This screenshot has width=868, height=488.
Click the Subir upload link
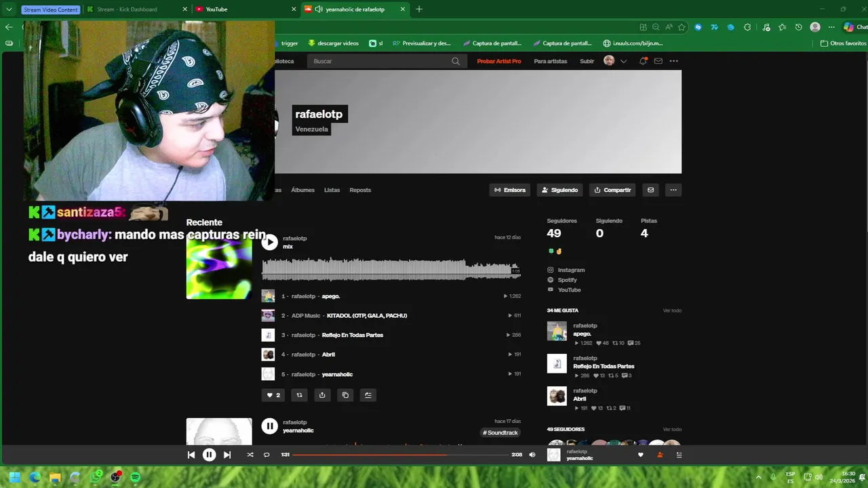point(587,61)
